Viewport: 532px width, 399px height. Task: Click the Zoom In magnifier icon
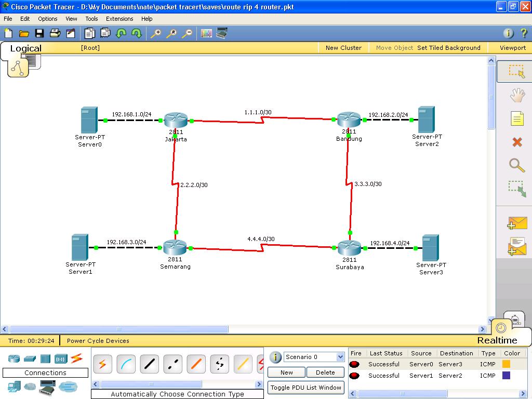(x=156, y=33)
